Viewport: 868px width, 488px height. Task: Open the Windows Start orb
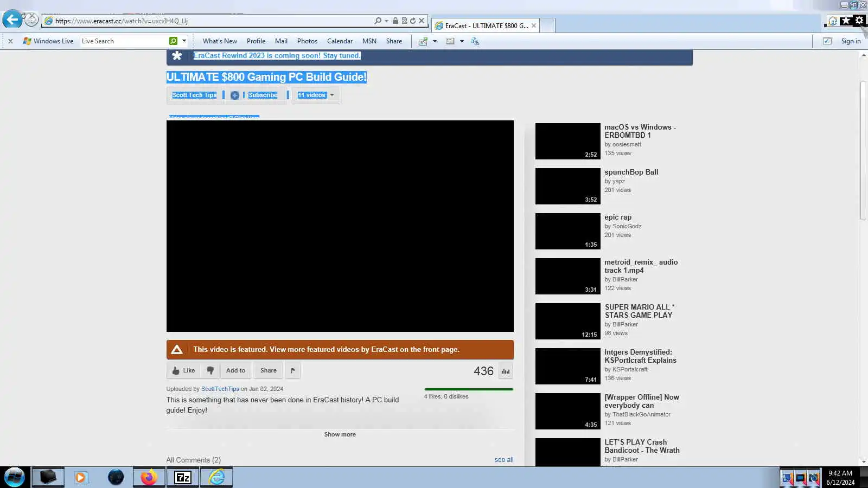point(15,477)
